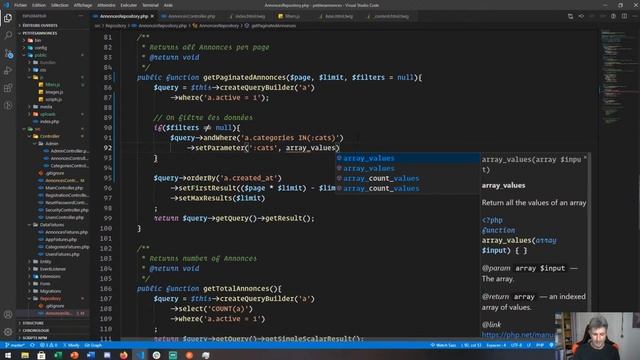Open AppFixtures.php in the explorer
This screenshot has width=640, height=360.
[x=61, y=240]
